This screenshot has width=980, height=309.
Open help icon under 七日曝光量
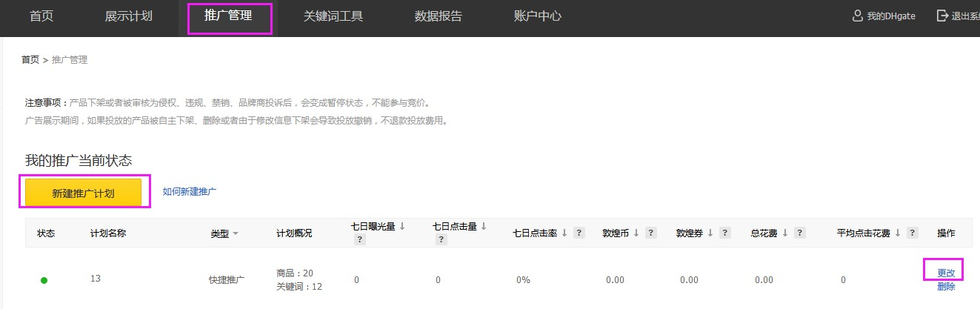pyautogui.click(x=359, y=239)
